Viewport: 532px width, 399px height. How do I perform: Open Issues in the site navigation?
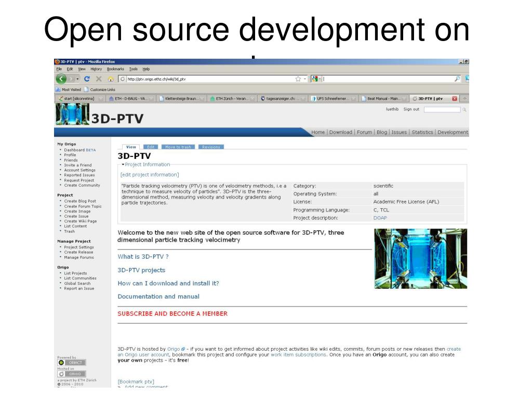pyautogui.click(x=399, y=132)
